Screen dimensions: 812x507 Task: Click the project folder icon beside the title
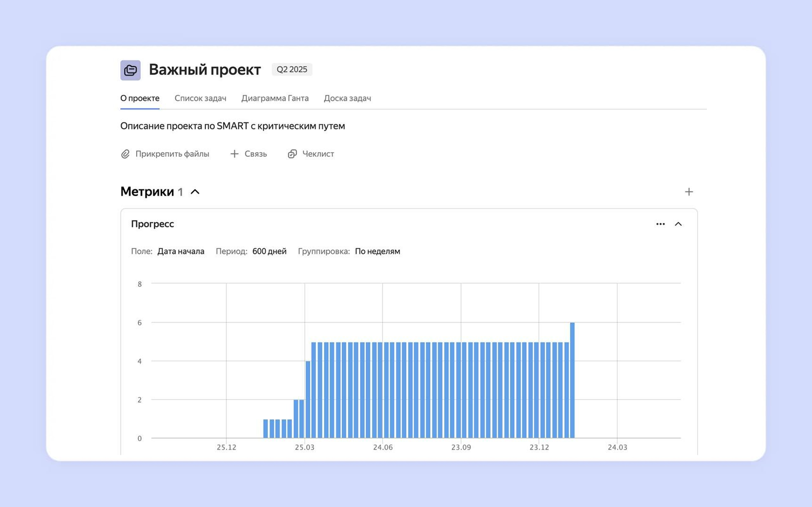click(130, 70)
